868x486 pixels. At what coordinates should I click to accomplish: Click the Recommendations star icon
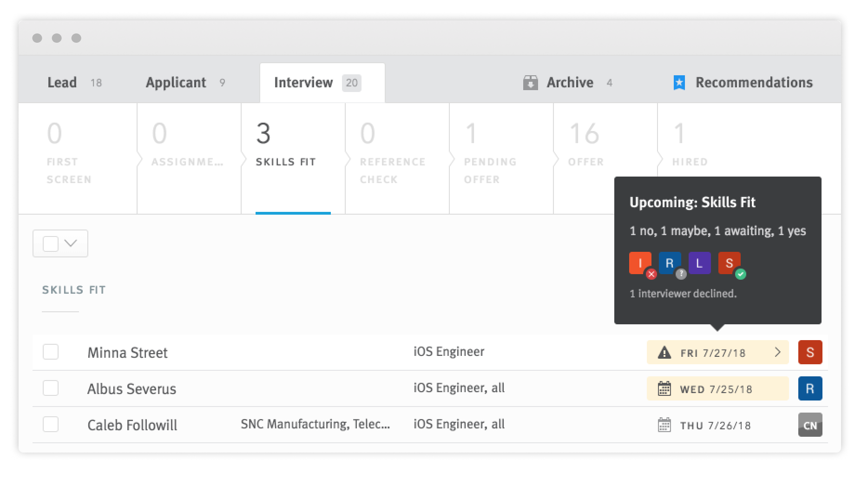tap(678, 82)
